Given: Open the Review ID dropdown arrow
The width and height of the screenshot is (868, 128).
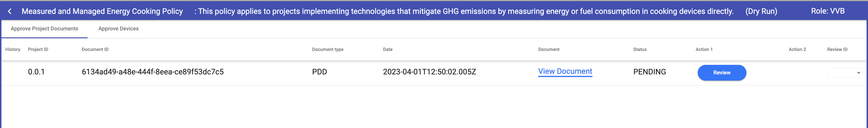Looking at the screenshot, I should [858, 73].
